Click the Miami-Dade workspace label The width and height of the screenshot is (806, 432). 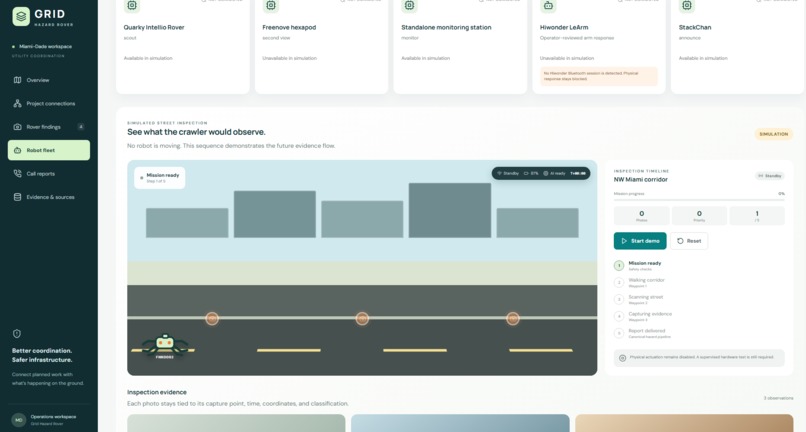45,46
